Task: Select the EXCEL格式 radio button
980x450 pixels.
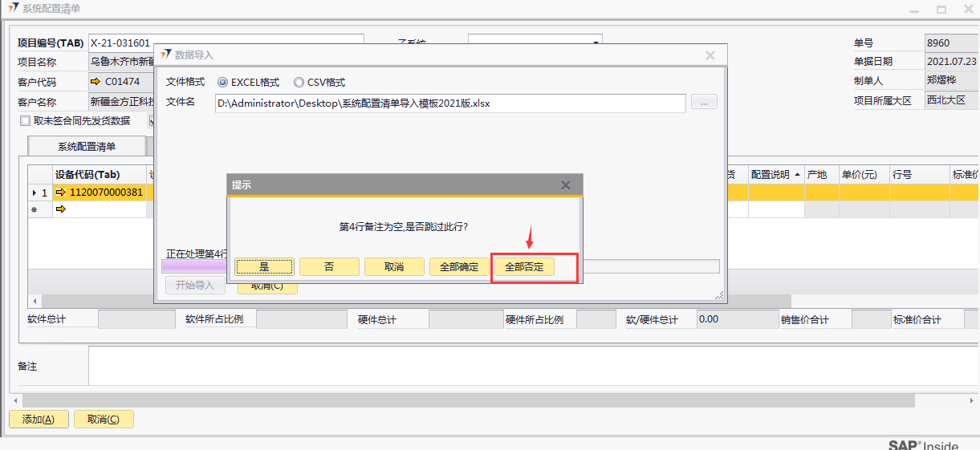Action: (x=223, y=82)
